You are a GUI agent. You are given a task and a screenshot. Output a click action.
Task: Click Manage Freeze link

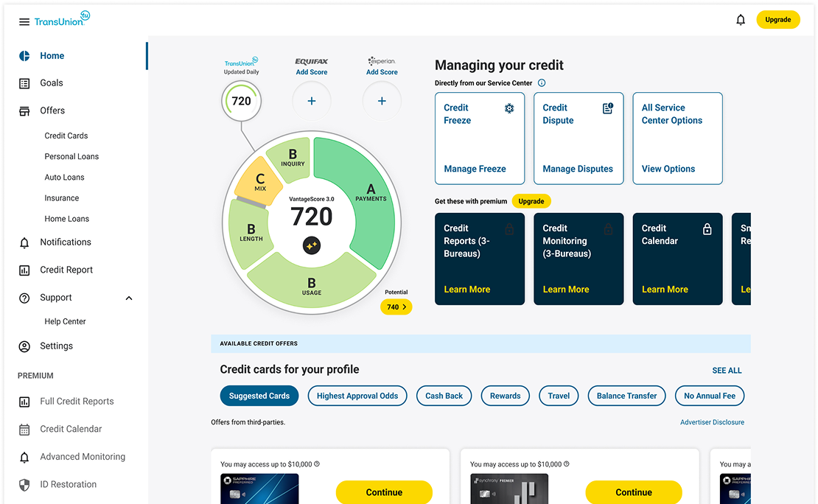(475, 169)
